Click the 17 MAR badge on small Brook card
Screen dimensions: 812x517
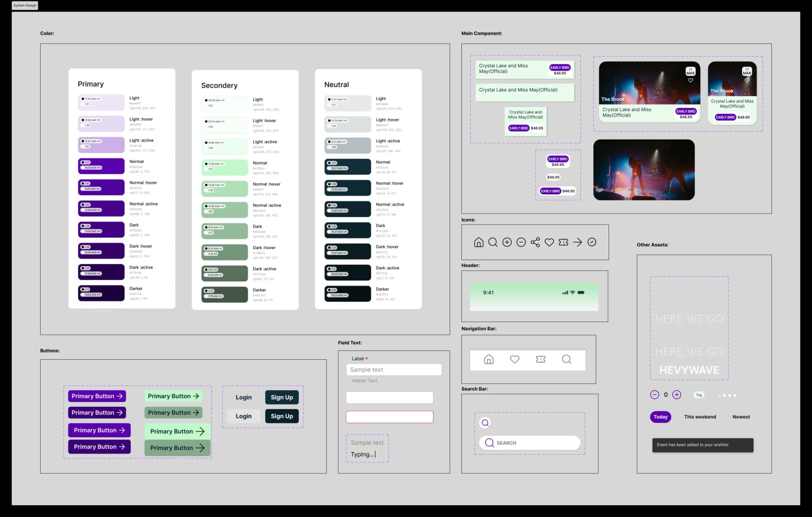click(x=747, y=71)
